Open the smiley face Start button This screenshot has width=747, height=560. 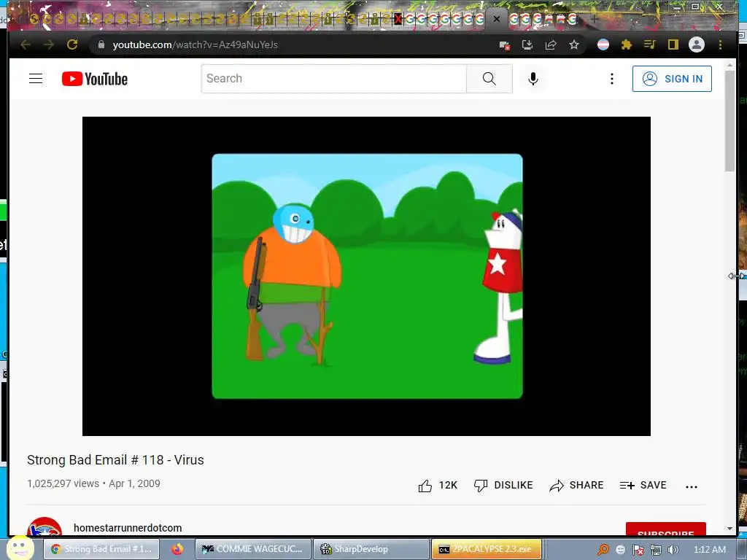pyautogui.click(x=20, y=548)
